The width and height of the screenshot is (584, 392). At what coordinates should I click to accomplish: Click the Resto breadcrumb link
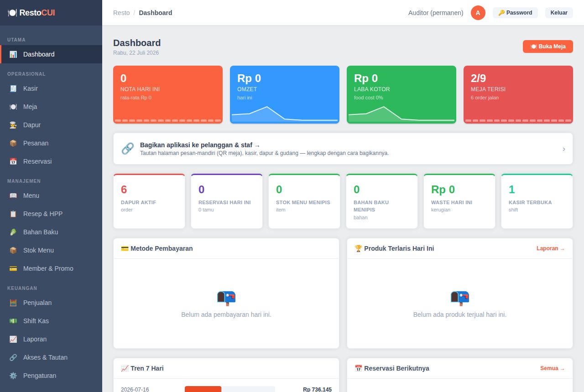(121, 13)
